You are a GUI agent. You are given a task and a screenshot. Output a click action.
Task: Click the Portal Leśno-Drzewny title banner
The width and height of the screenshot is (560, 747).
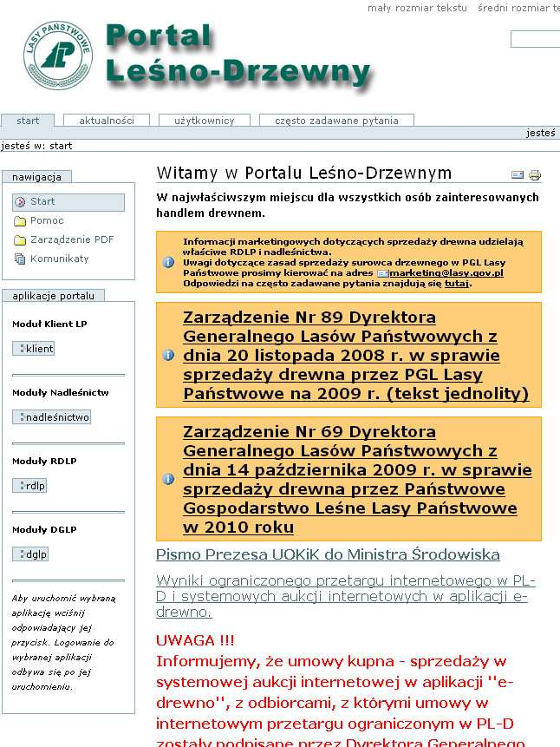[x=238, y=57]
